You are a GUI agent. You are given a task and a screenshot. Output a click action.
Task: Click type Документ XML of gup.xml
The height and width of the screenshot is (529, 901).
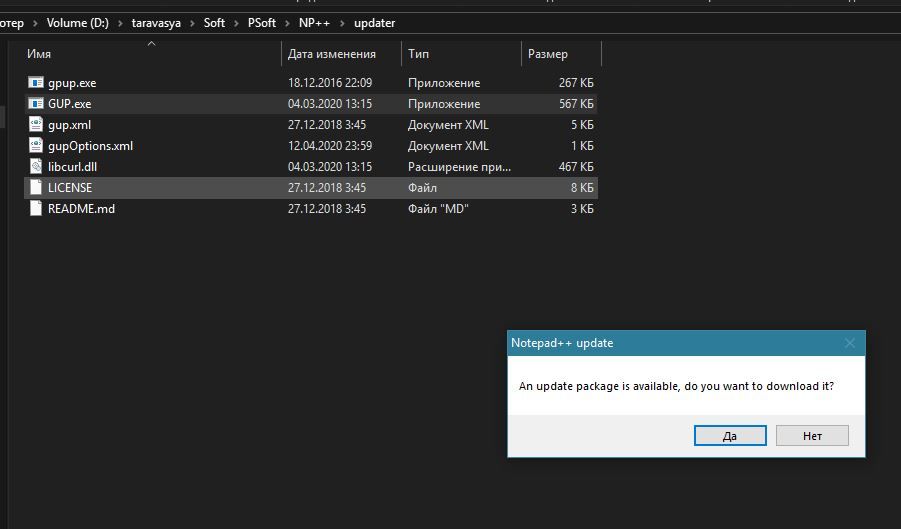tap(448, 125)
